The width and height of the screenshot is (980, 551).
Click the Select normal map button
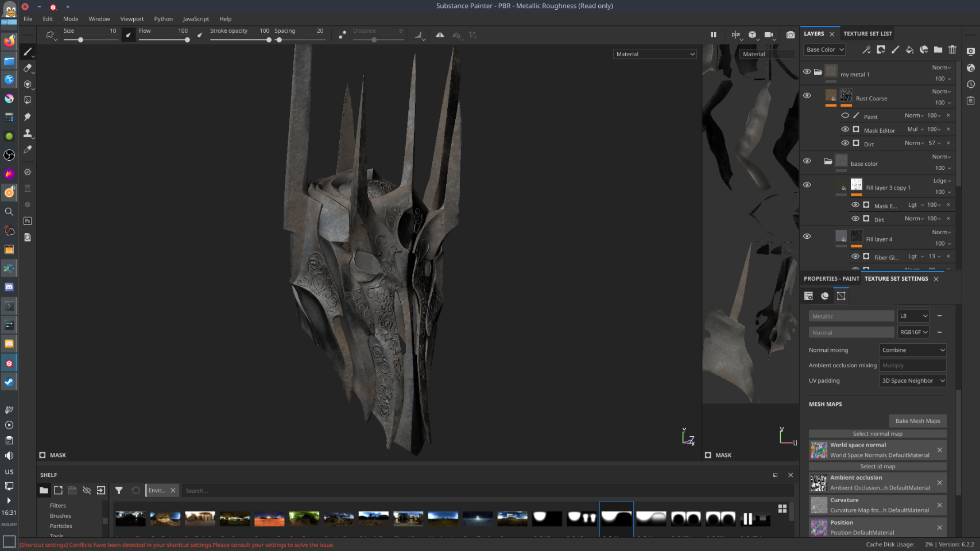(877, 434)
